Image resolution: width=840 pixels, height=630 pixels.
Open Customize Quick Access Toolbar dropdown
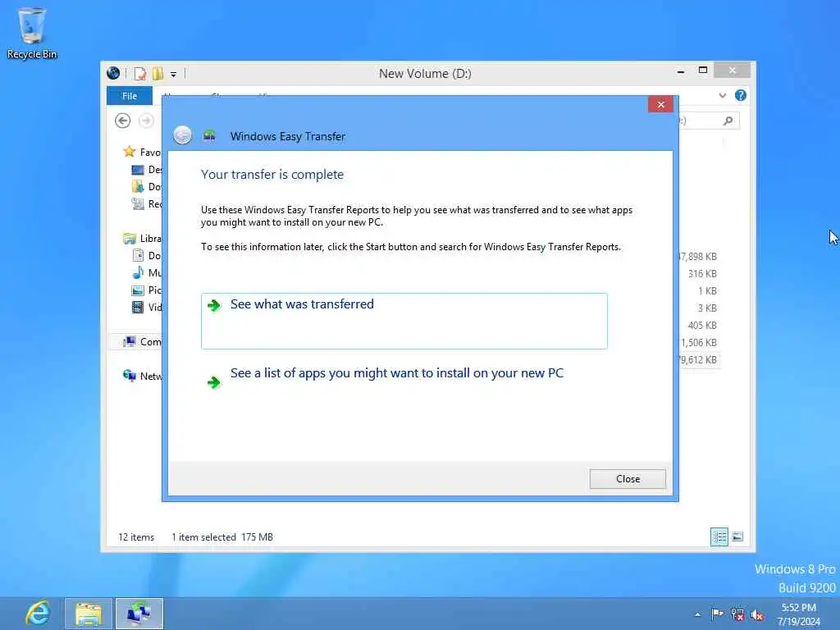pyautogui.click(x=174, y=74)
